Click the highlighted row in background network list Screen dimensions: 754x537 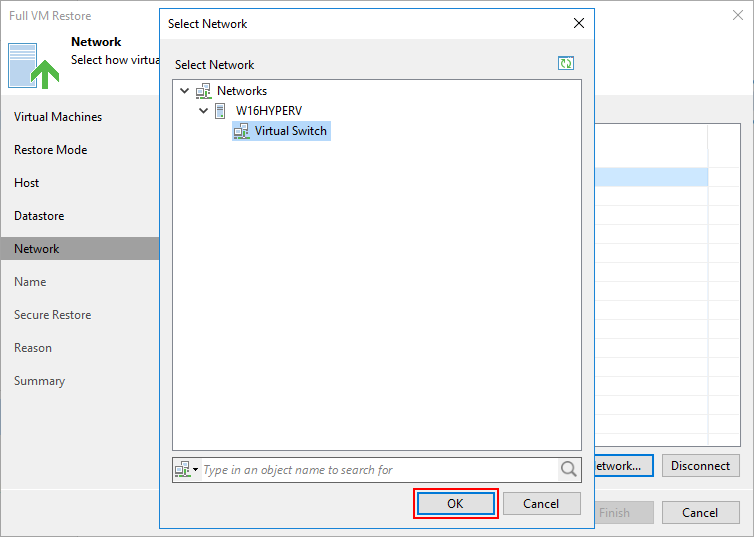tap(651, 177)
